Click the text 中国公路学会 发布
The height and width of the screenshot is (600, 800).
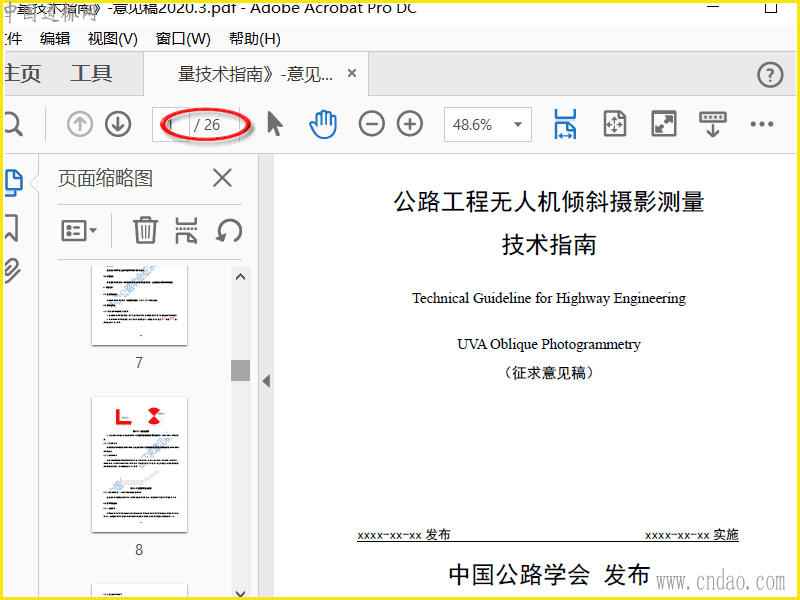pos(549,574)
